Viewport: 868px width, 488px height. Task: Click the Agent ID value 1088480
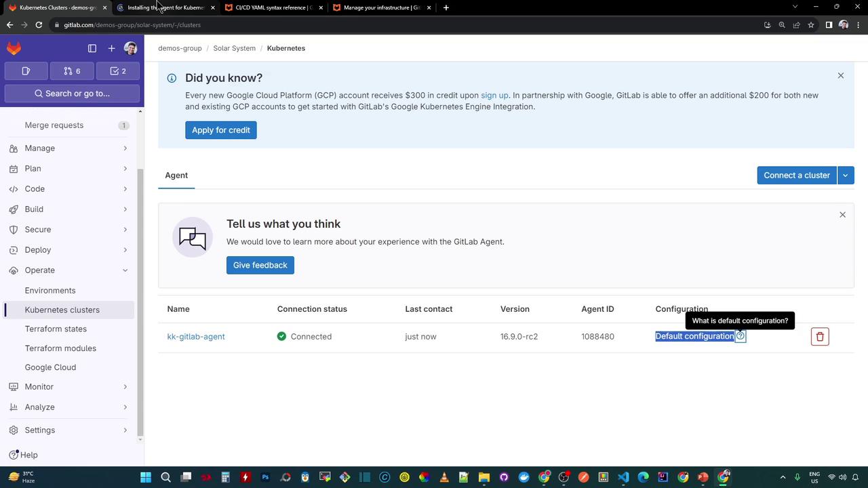(597, 336)
